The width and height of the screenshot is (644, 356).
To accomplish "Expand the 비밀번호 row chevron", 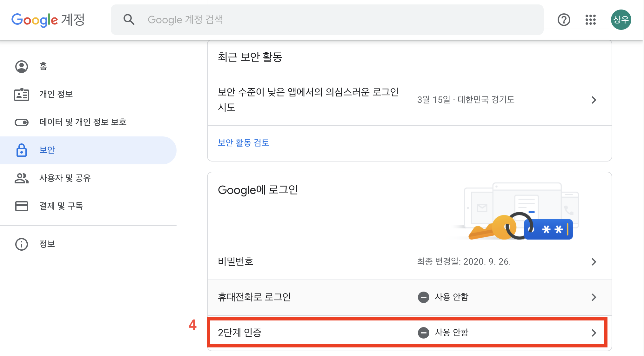I will tap(594, 262).
